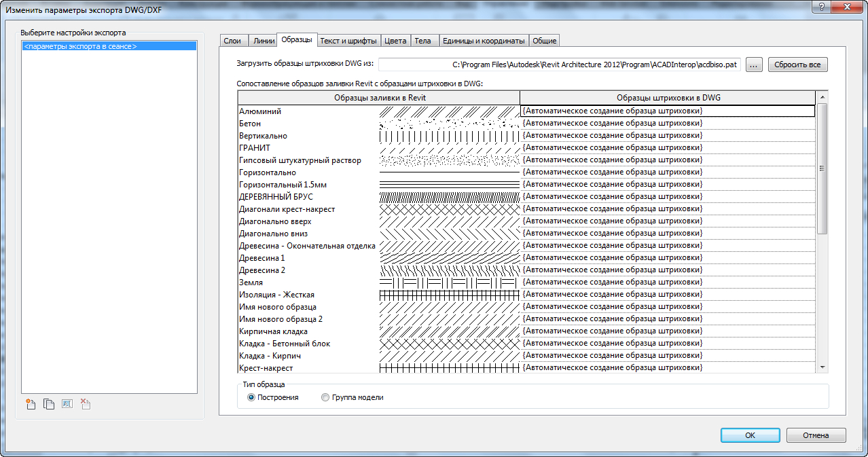Select the Построения pattern type radio button
This screenshot has height=457, width=868.
[252, 397]
